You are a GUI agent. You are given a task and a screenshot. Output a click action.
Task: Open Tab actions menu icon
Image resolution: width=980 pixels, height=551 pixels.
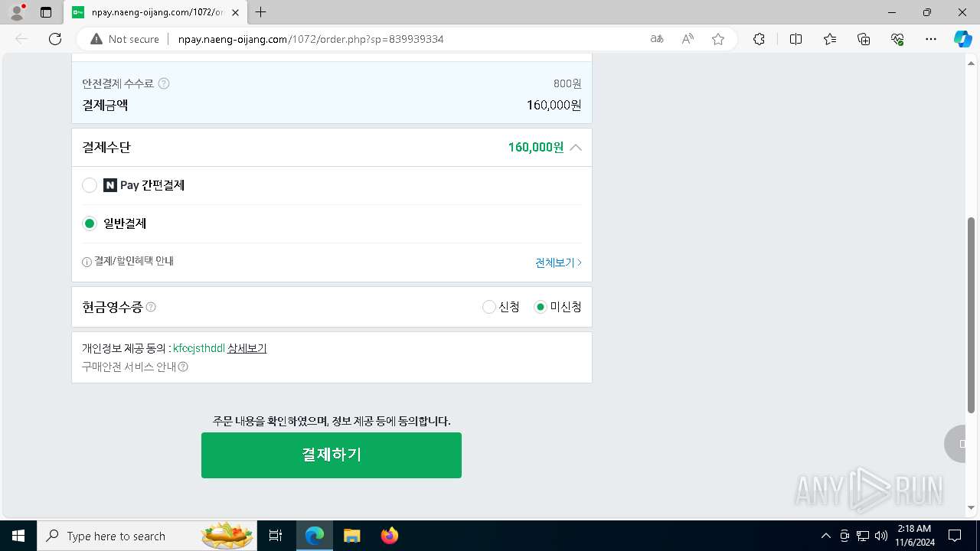pyautogui.click(x=46, y=12)
